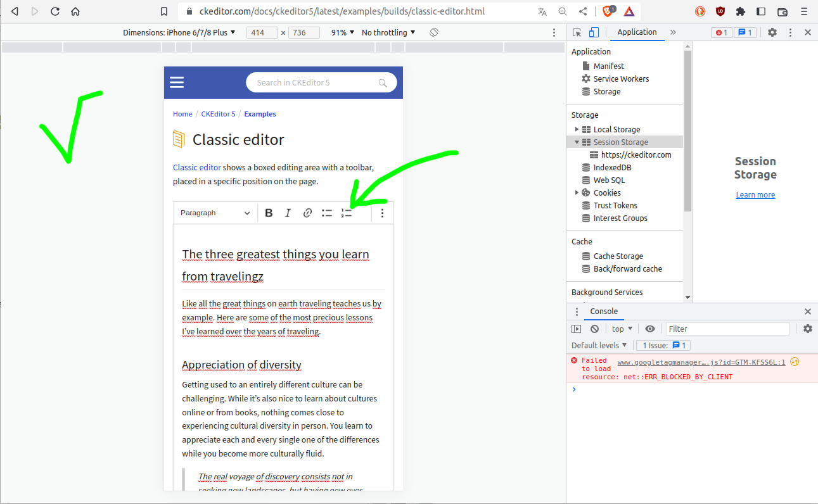
Task: Follow the blue Classic editor link
Action: click(197, 168)
